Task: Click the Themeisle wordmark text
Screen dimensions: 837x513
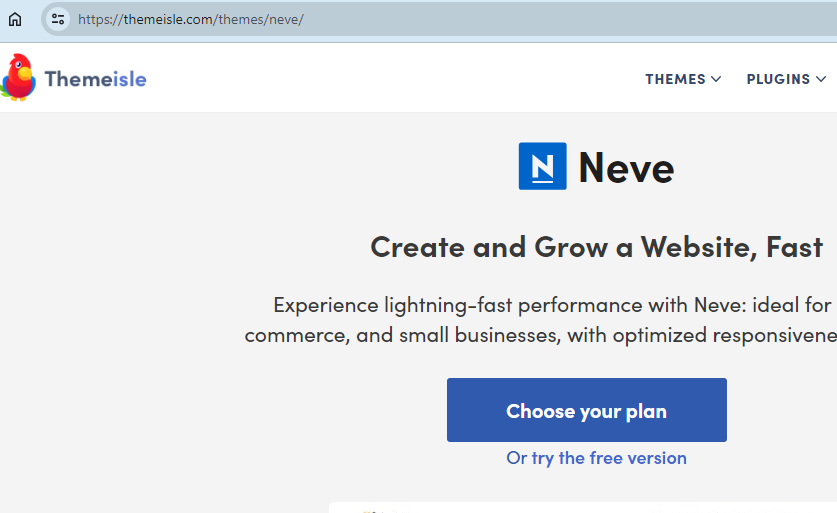Action: (95, 79)
